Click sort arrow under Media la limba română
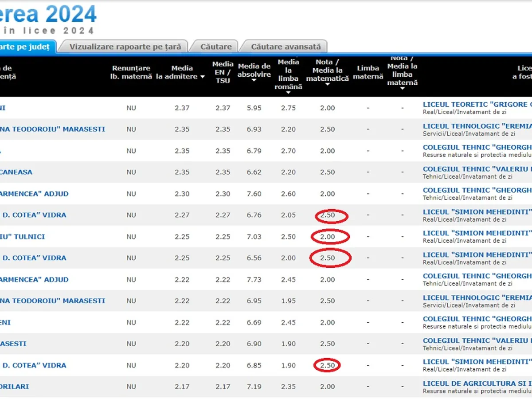The width and height of the screenshot is (532, 399). (x=288, y=92)
